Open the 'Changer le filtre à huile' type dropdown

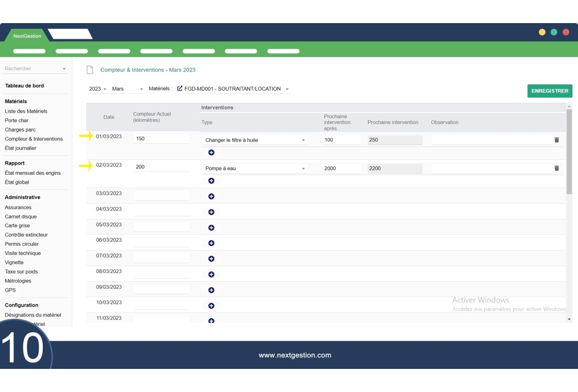pos(255,140)
